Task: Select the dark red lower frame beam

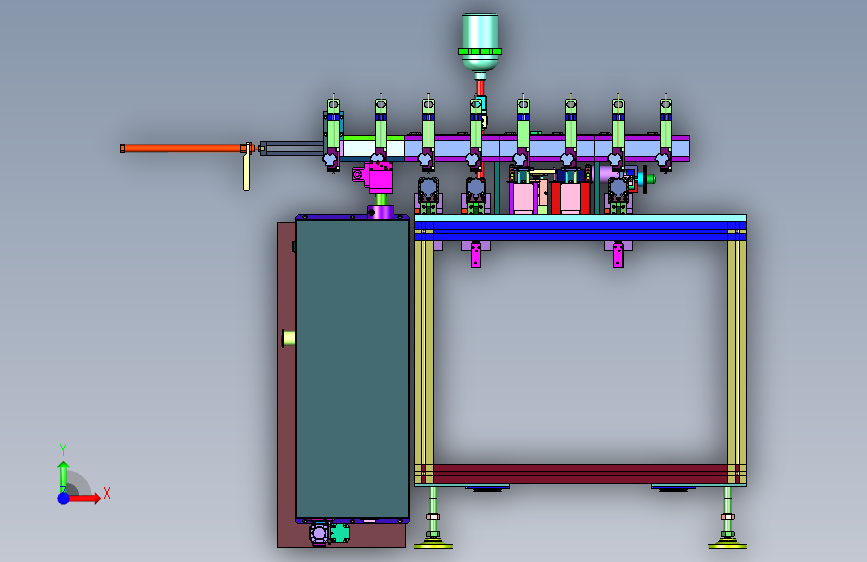Action: coord(580,474)
